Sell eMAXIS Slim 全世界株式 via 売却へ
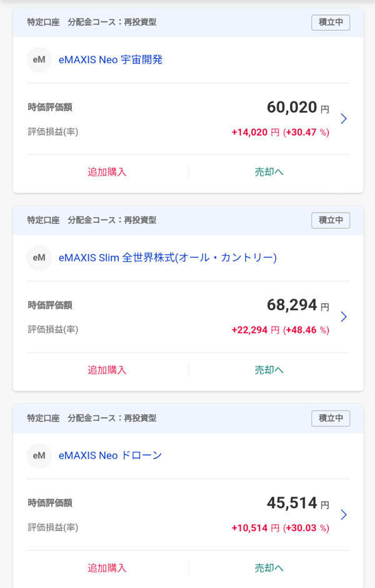 (269, 370)
